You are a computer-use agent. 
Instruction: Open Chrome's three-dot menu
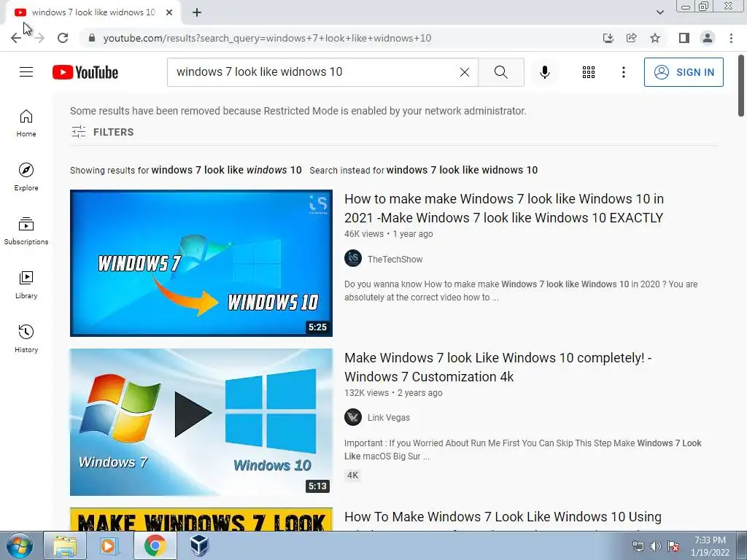click(731, 38)
